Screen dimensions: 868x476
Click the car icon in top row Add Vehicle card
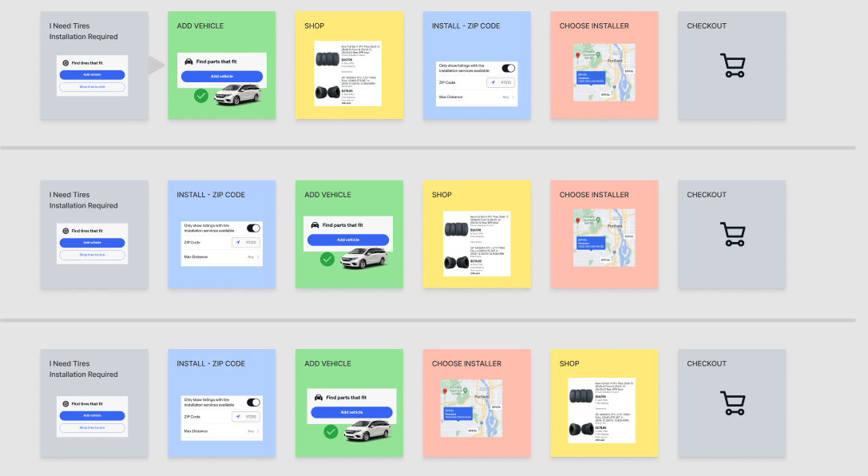[x=188, y=61]
